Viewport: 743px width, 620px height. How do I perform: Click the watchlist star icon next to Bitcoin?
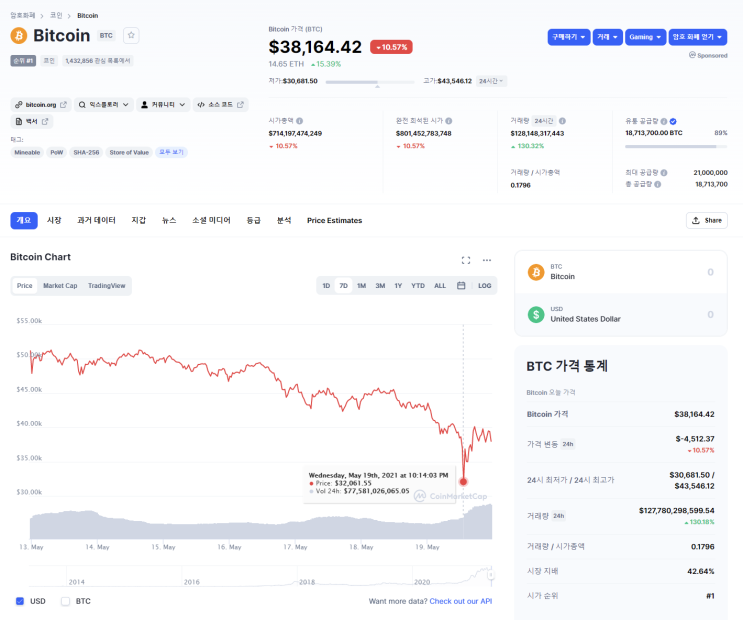click(x=131, y=36)
